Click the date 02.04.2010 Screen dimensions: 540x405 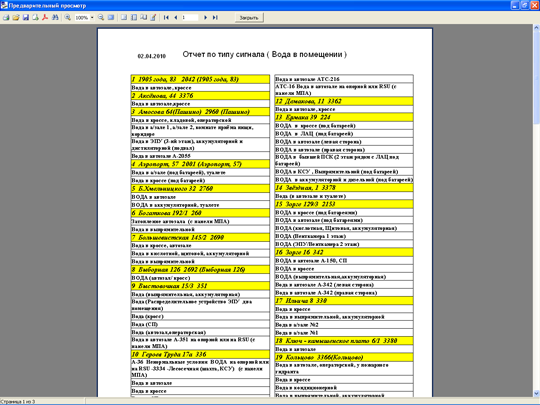[152, 56]
